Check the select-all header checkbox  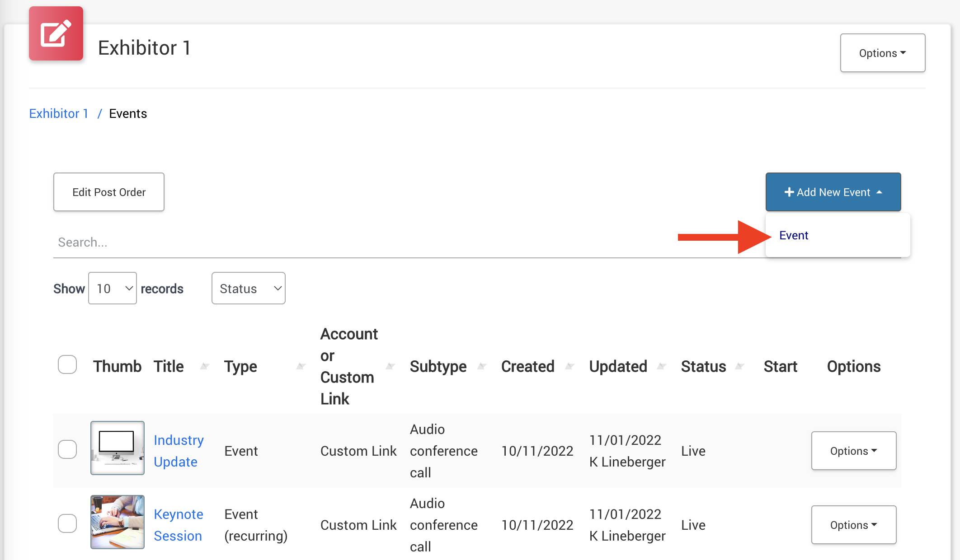[67, 364]
